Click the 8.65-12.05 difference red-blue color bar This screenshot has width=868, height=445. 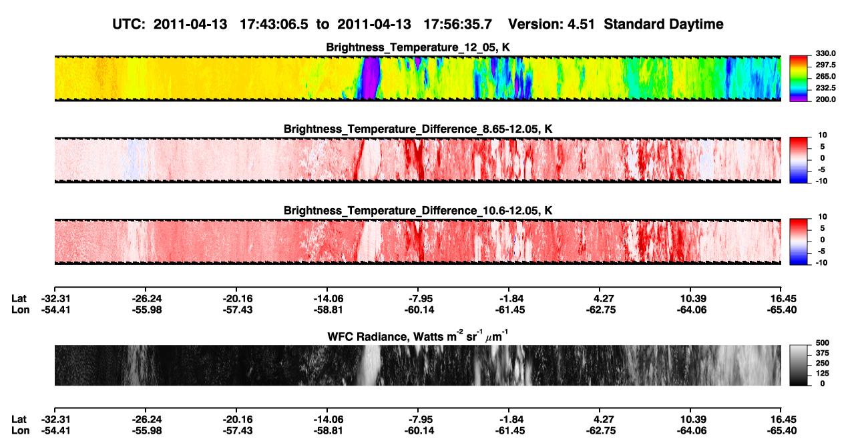[799, 160]
